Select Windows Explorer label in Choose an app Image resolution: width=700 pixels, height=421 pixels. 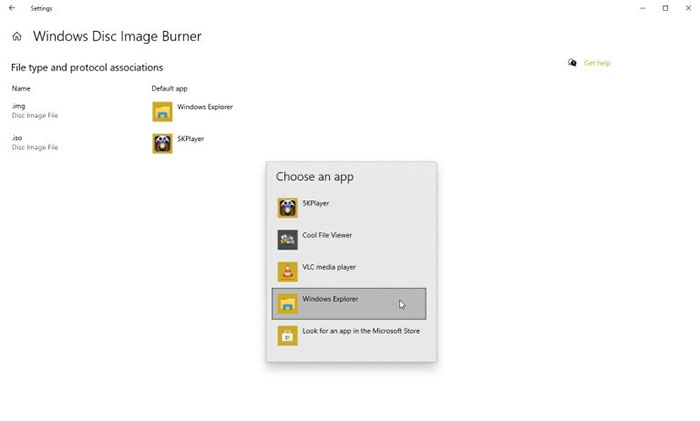(330, 299)
